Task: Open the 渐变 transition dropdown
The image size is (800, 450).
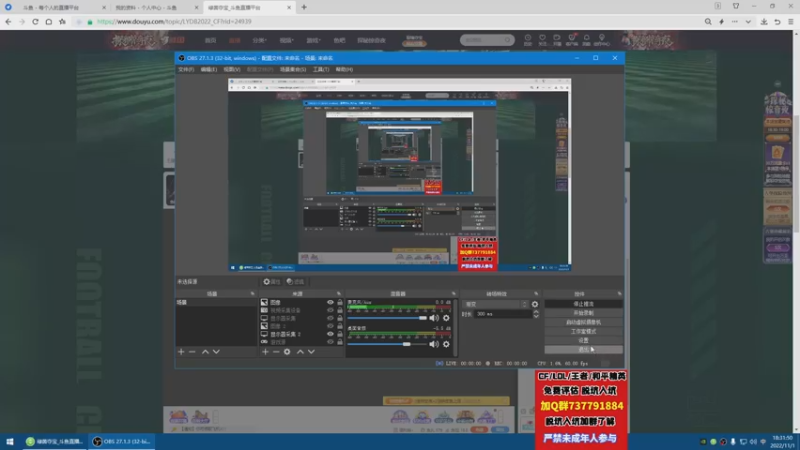Action: point(495,304)
